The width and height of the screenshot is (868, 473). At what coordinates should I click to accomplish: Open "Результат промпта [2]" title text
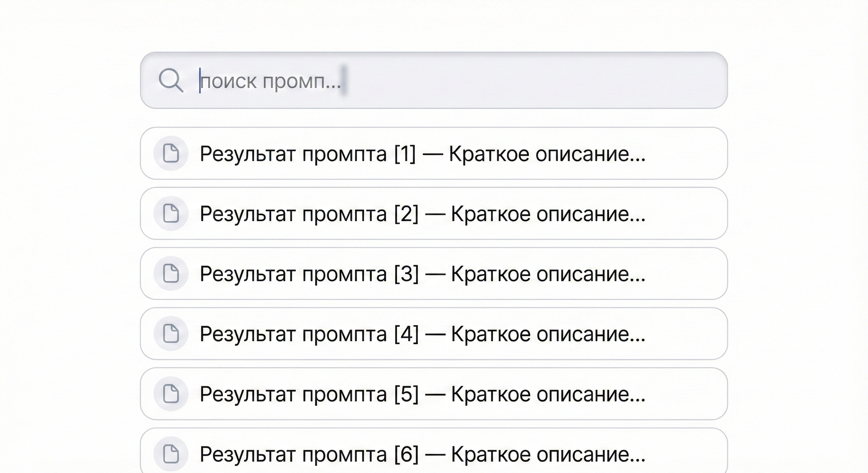pyautogui.click(x=309, y=214)
